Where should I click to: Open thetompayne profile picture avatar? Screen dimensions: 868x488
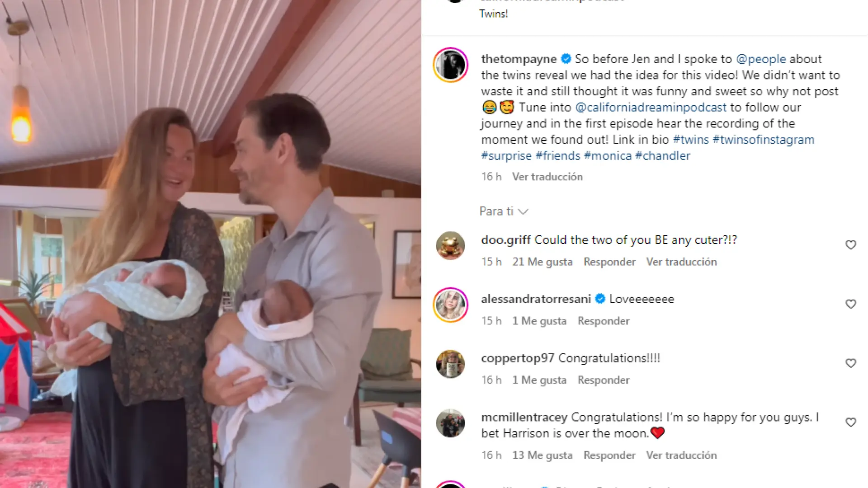click(x=450, y=65)
